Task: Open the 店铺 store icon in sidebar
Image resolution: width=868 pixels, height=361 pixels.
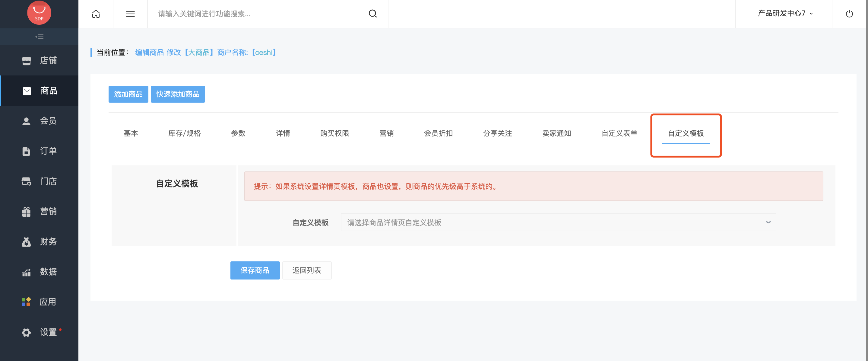Action: pyautogui.click(x=26, y=61)
